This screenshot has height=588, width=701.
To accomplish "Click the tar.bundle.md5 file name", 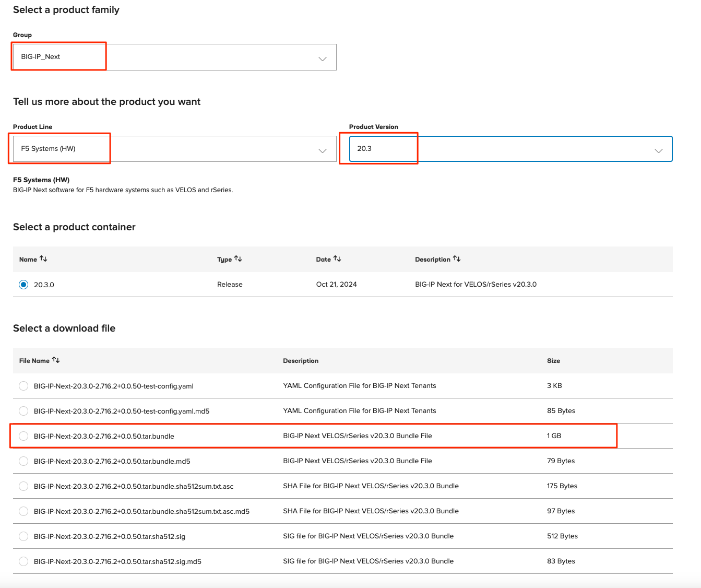I will coord(112,462).
